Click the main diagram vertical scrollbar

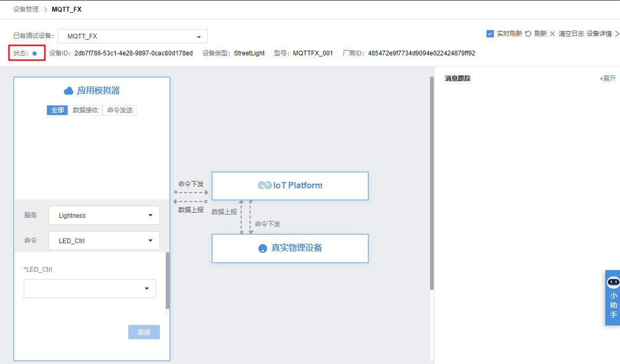(432, 184)
